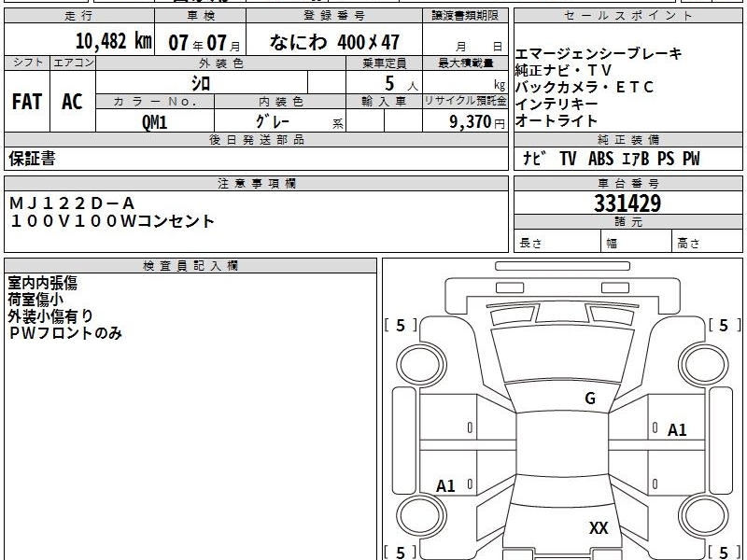This screenshot has height=560, width=747.
Task: Click the A1 mark near left rear wheel
Action: [x=445, y=486]
